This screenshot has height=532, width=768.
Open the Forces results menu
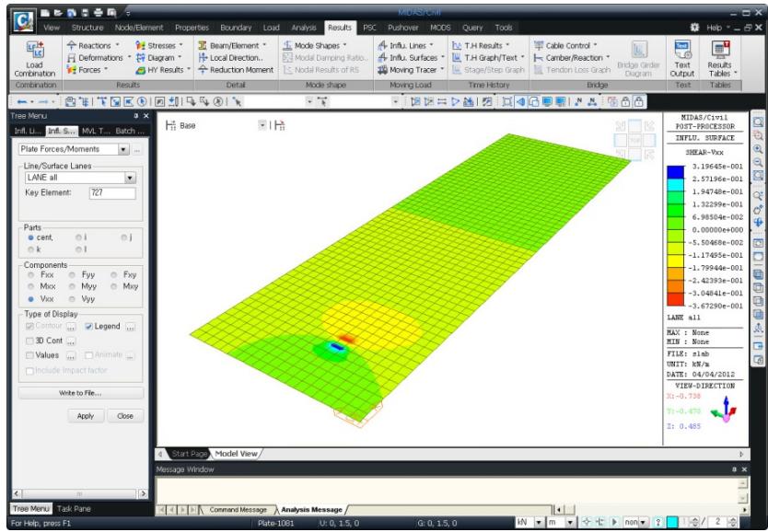(87, 70)
